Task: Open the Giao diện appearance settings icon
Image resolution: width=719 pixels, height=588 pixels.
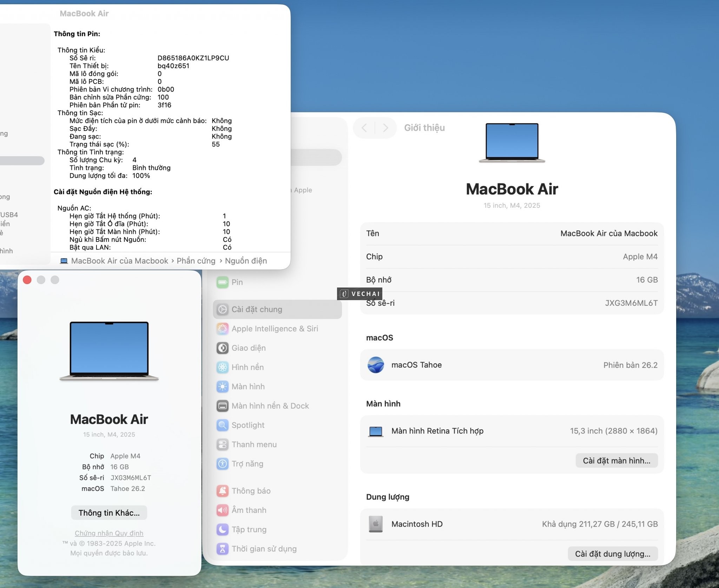Action: pos(223,348)
